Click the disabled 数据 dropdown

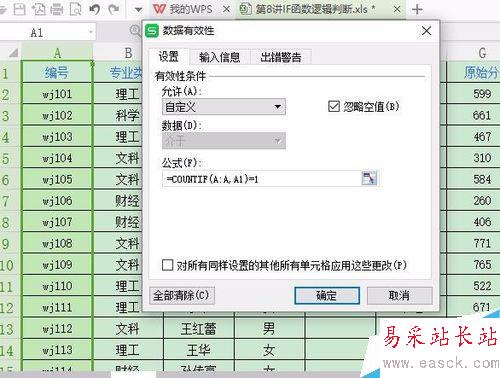click(224, 141)
